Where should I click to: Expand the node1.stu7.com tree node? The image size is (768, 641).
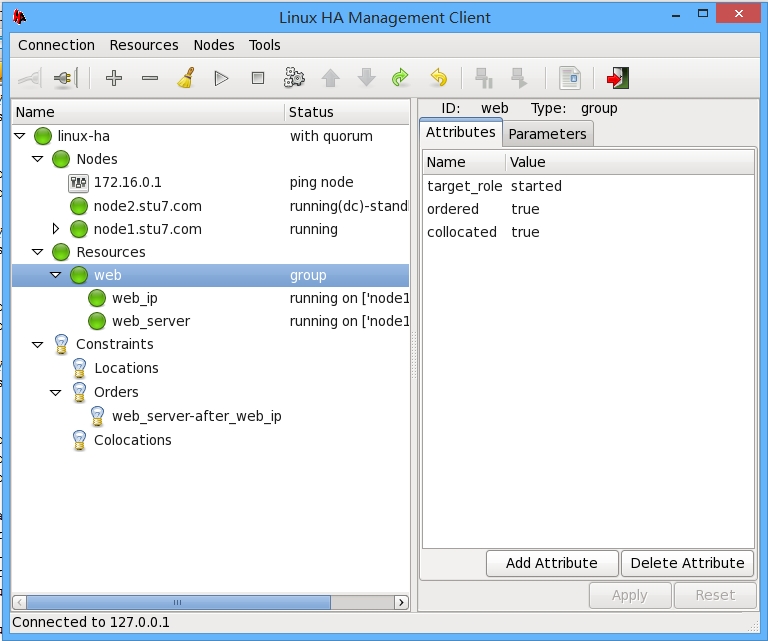(x=55, y=229)
